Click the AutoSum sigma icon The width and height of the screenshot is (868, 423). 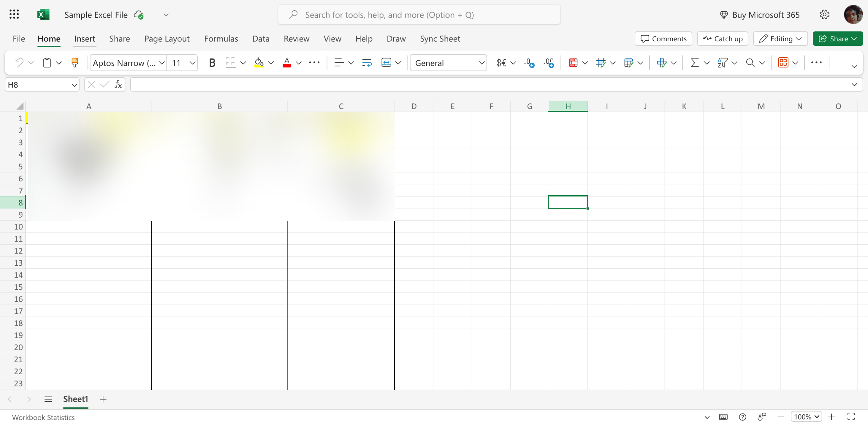pos(694,63)
